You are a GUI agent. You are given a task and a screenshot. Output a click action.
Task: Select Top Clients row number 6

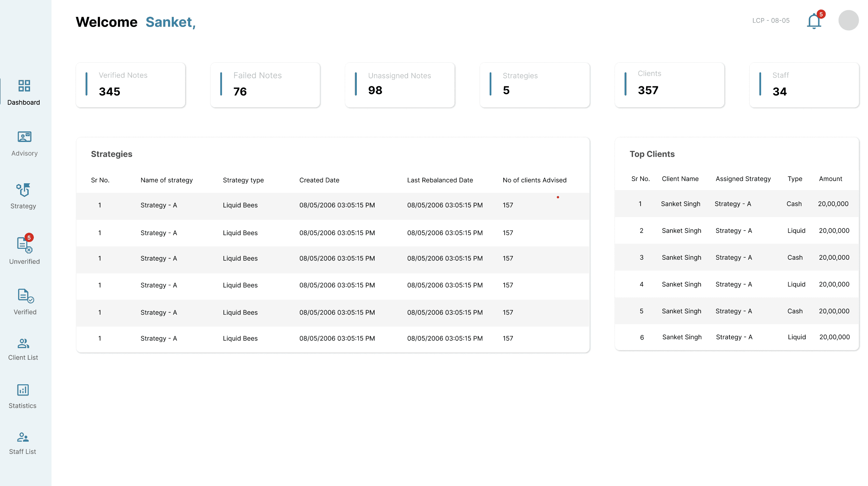736,337
